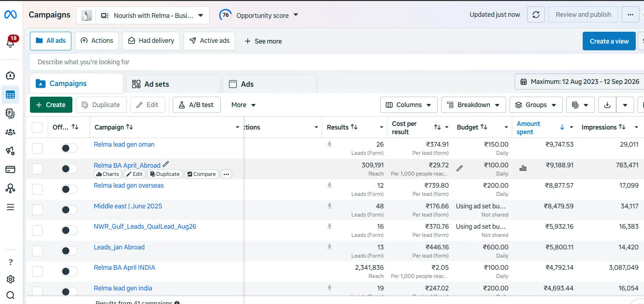Open Advertising settings megaphone icon

pos(10,151)
